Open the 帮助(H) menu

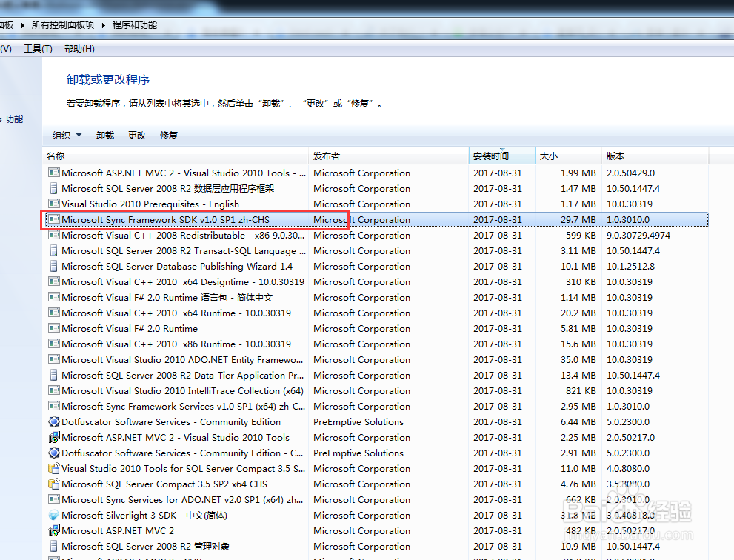(x=79, y=49)
